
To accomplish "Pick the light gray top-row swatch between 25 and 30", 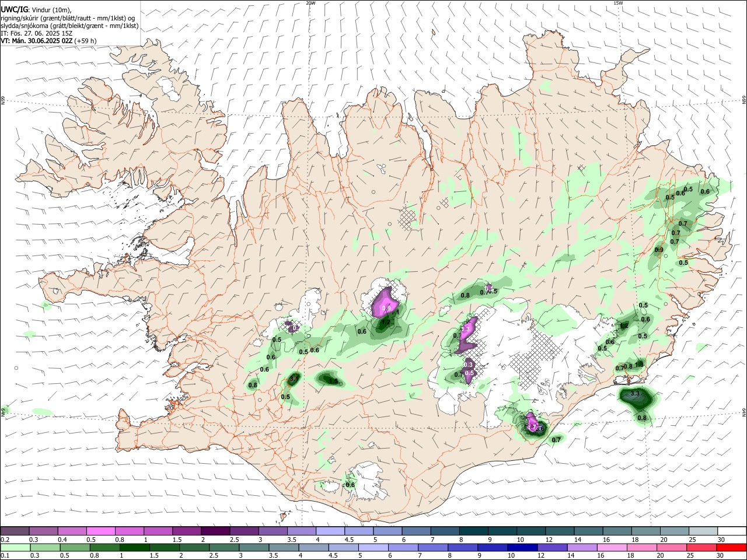I will [702, 531].
